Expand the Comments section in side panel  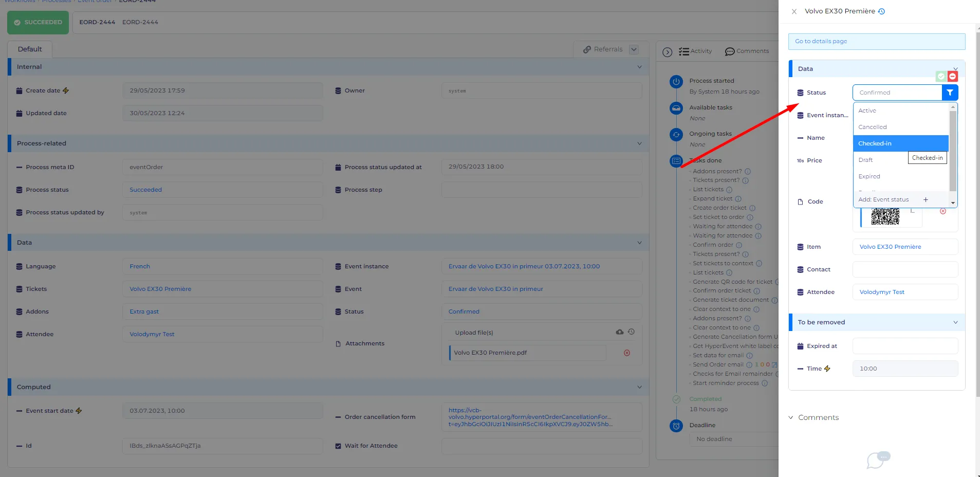tap(791, 417)
